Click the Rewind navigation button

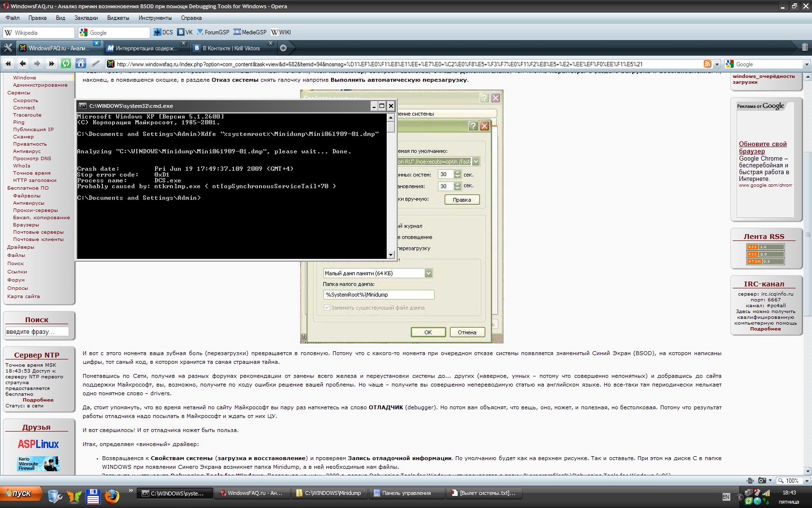[8, 64]
